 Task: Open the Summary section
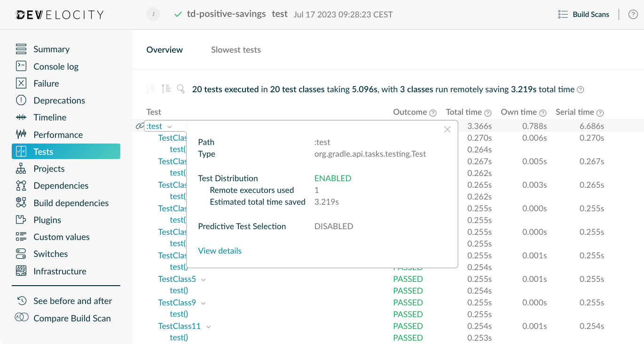tap(51, 49)
